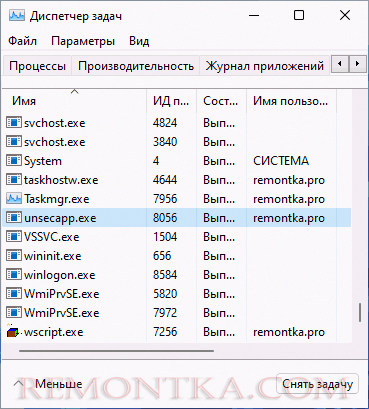The height and width of the screenshot is (409, 369).
Task: Click the VSSVC.exe process icon
Action: click(x=14, y=237)
